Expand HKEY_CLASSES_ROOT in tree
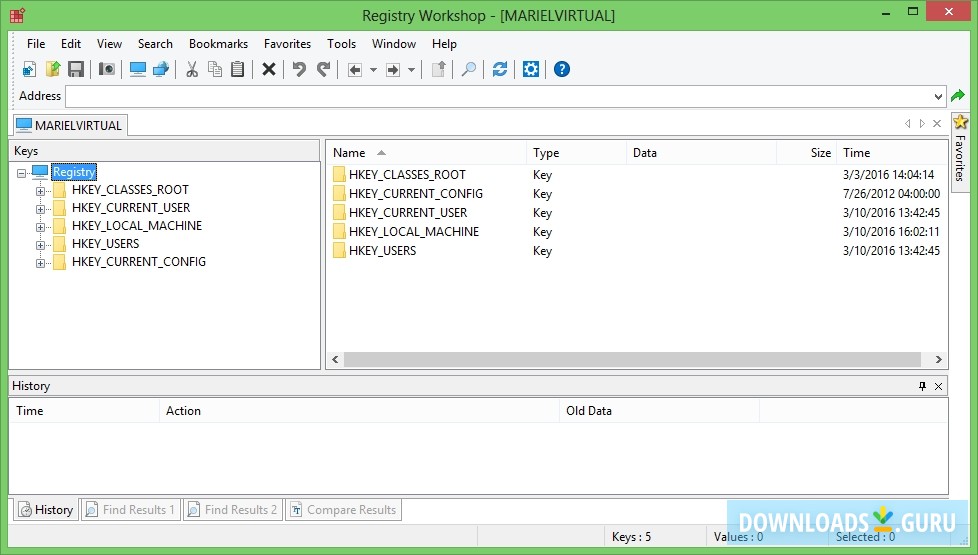 pyautogui.click(x=41, y=191)
